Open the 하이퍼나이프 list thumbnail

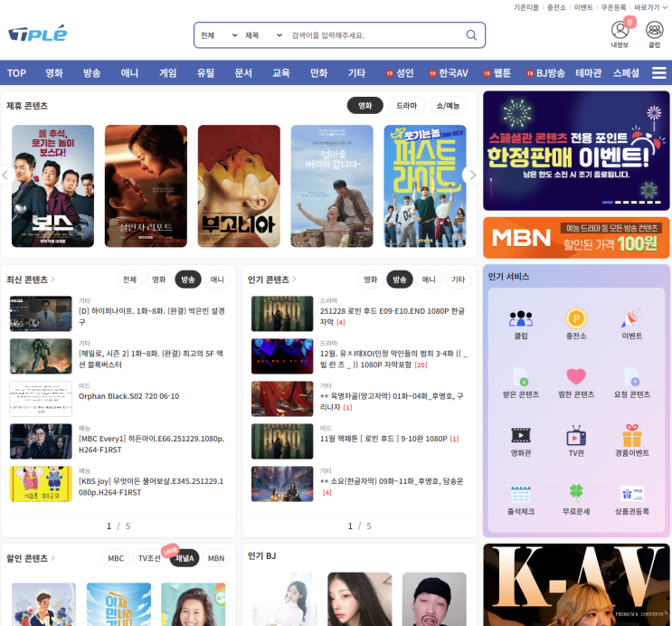coord(41,313)
